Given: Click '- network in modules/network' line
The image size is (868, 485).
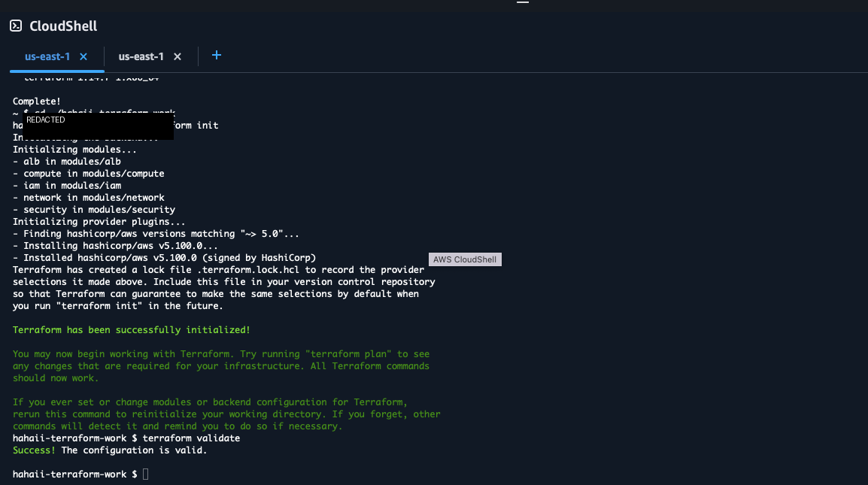Looking at the screenshot, I should 88,198.
